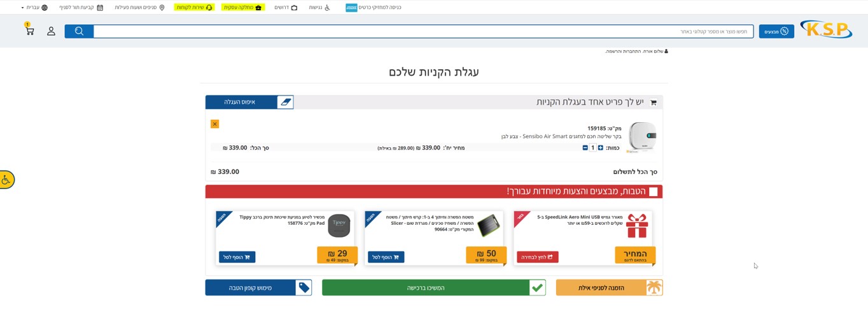Add Tippy Pad to cart
Viewport: 868px width, 314px height.
click(237, 257)
